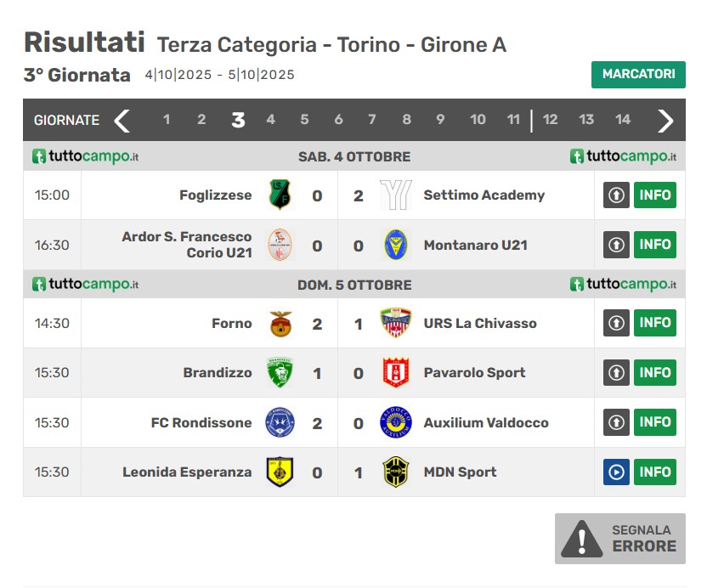Switch to giornata 12 tab
The height and width of the screenshot is (588, 707).
pyautogui.click(x=551, y=120)
